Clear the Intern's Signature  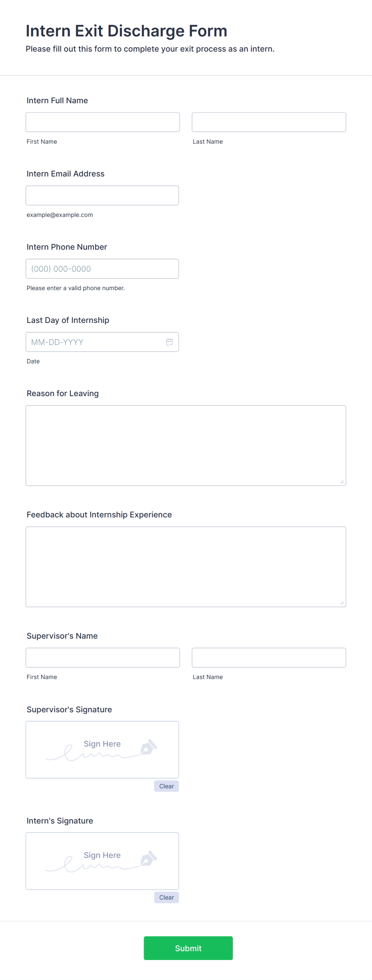tap(166, 897)
